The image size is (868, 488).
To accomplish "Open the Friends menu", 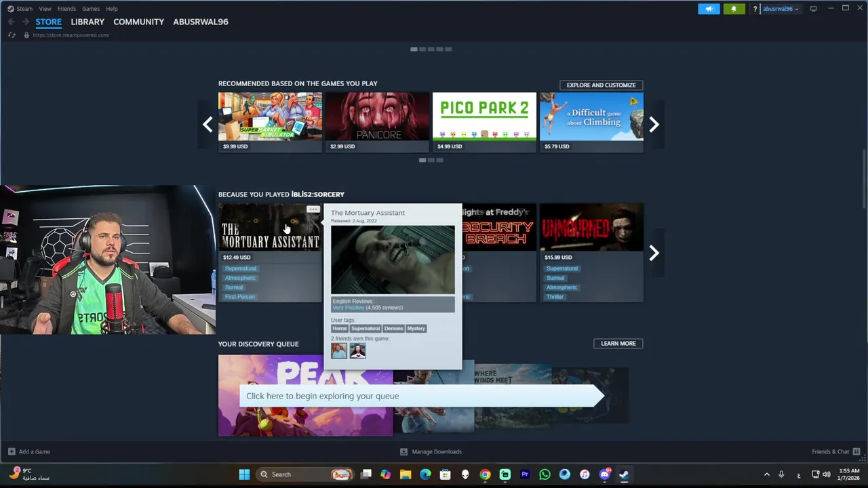I will (x=66, y=9).
